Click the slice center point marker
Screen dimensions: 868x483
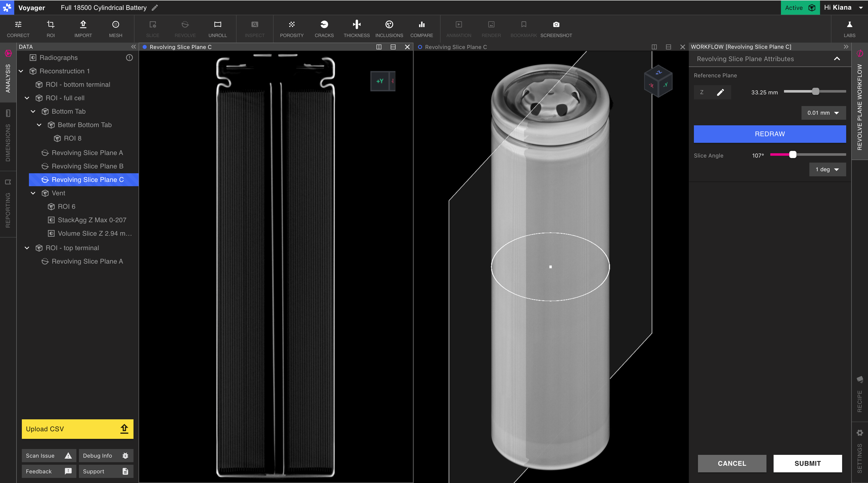(550, 267)
